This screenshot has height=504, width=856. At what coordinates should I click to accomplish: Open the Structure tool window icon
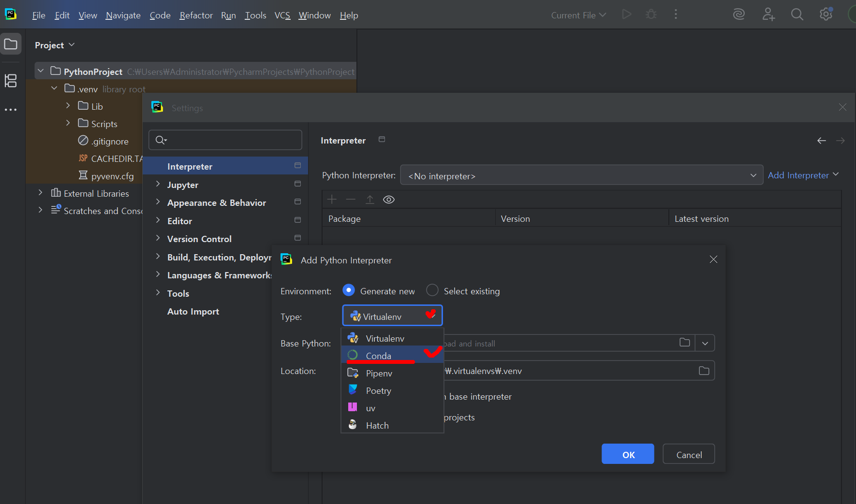tap(11, 81)
